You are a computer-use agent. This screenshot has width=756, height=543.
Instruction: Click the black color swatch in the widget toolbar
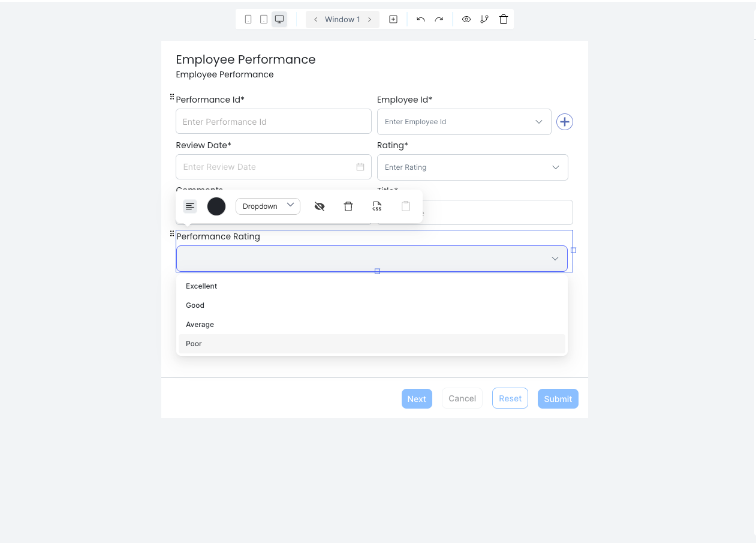216,206
